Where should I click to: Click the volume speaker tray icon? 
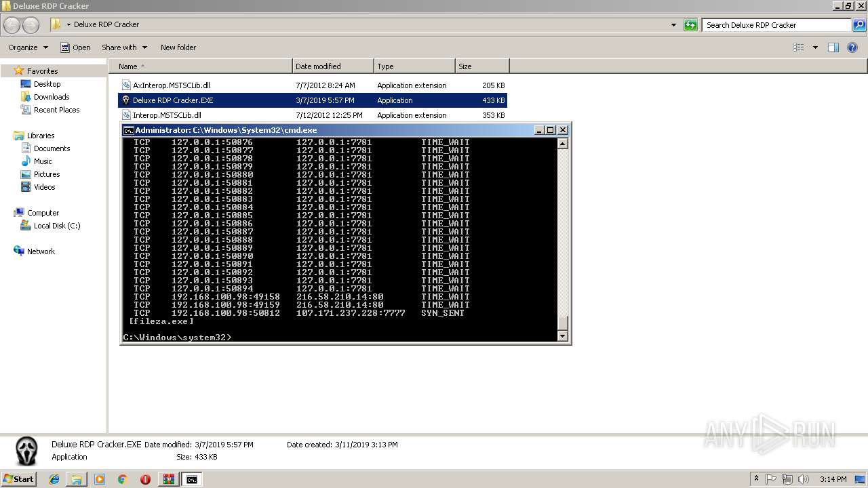[804, 479]
